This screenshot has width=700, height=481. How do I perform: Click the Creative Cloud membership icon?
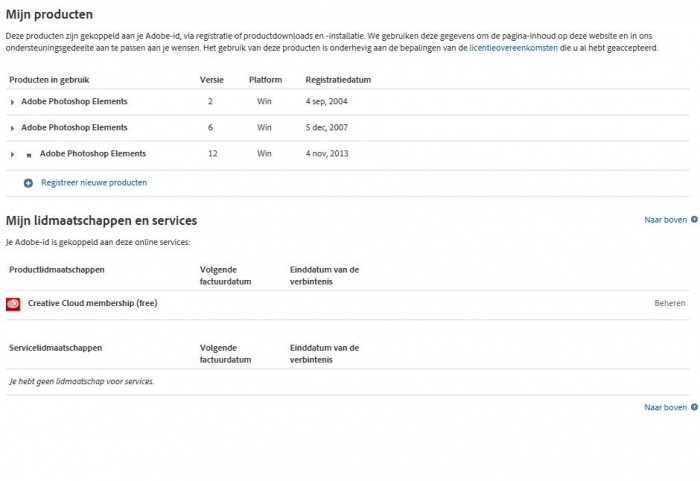[13, 304]
